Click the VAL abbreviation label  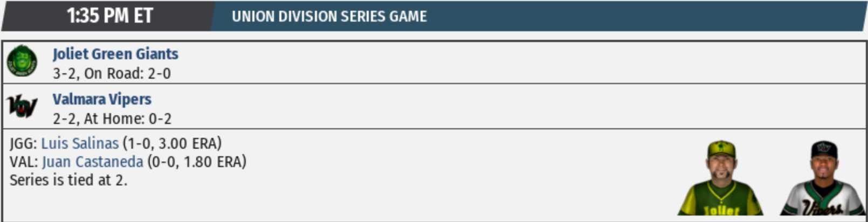(x=24, y=162)
